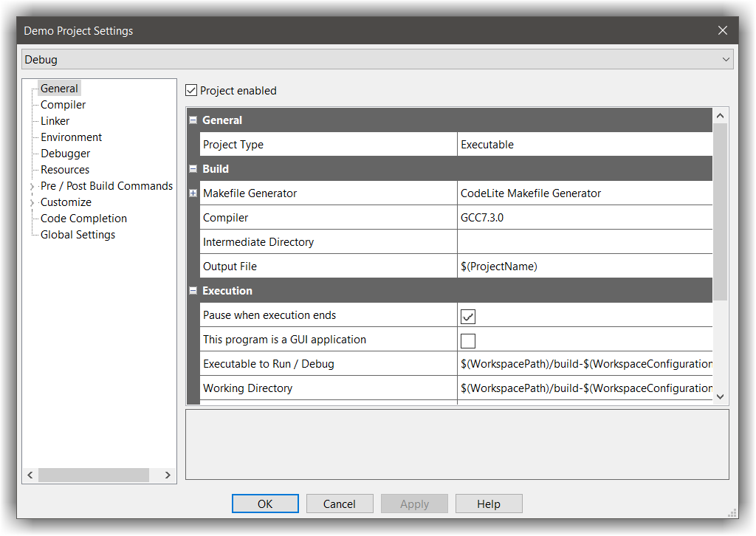This screenshot has height=536, width=756.
Task: Expand the Makefile Generator plus icon
Action: [x=193, y=193]
